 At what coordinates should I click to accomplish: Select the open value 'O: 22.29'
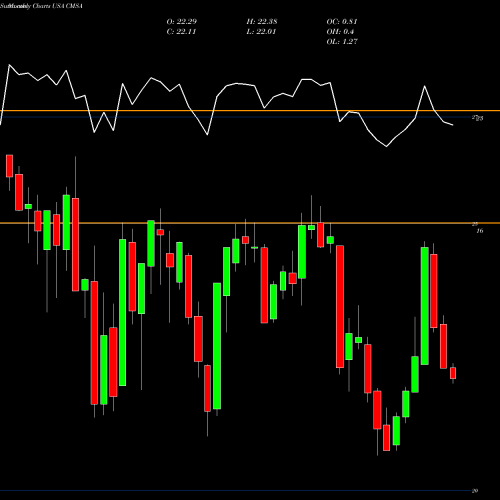coord(182,22)
